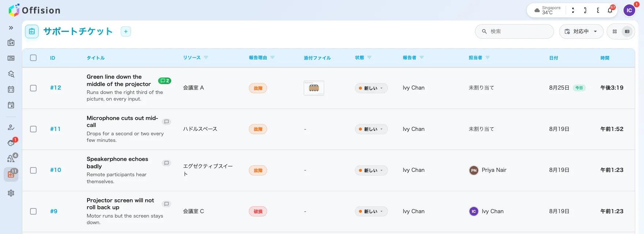Click the collapse arrows icon in the top bar
This screenshot has height=234, width=644.
pos(573,10)
